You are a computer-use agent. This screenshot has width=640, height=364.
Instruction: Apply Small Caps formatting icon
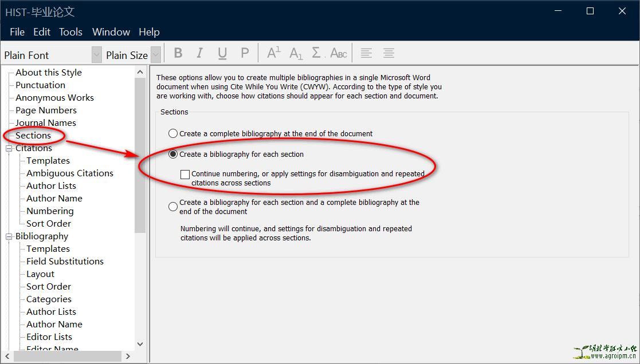(339, 54)
